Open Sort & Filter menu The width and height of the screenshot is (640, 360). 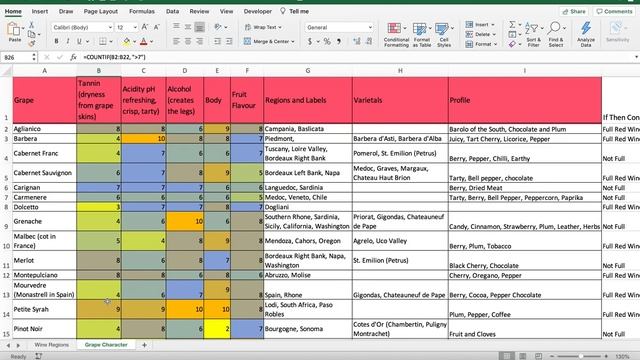(x=533, y=34)
